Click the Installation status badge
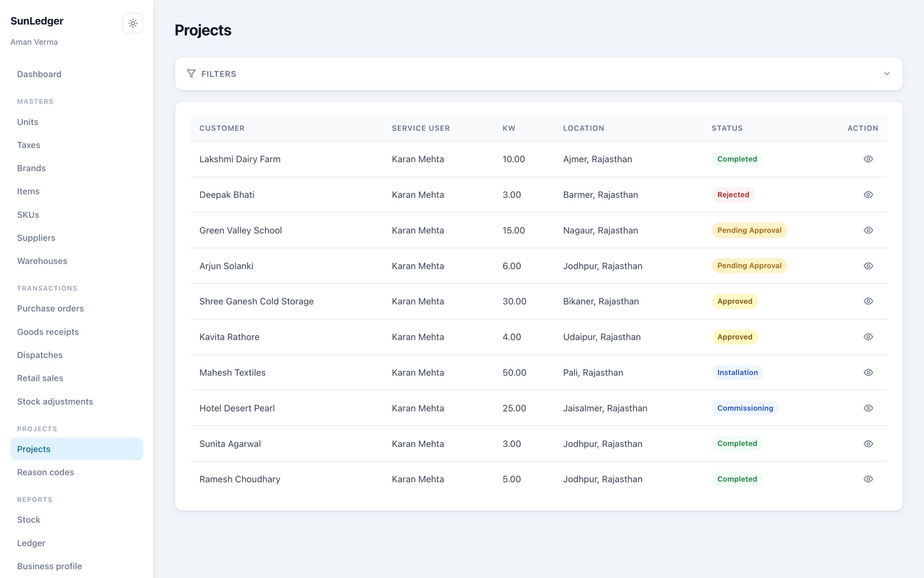This screenshot has height=578, width=924. [x=738, y=372]
